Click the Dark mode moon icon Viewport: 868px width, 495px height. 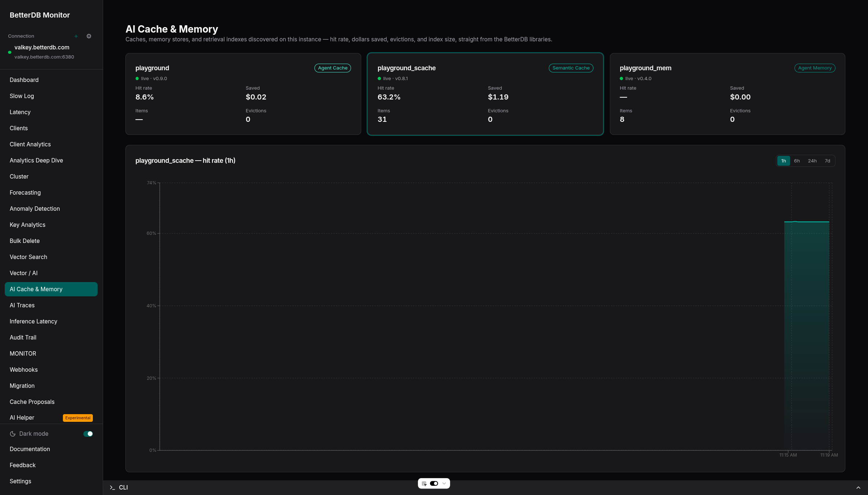tap(13, 434)
